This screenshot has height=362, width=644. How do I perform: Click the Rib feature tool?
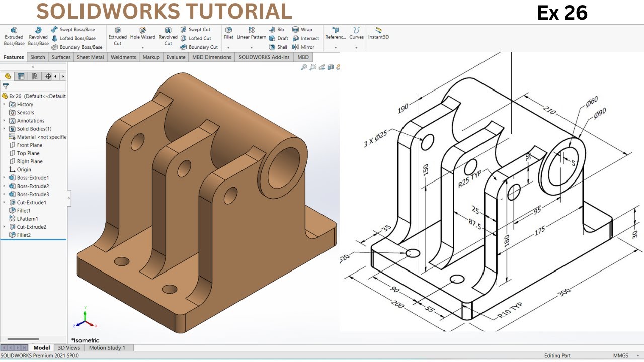[277, 30]
